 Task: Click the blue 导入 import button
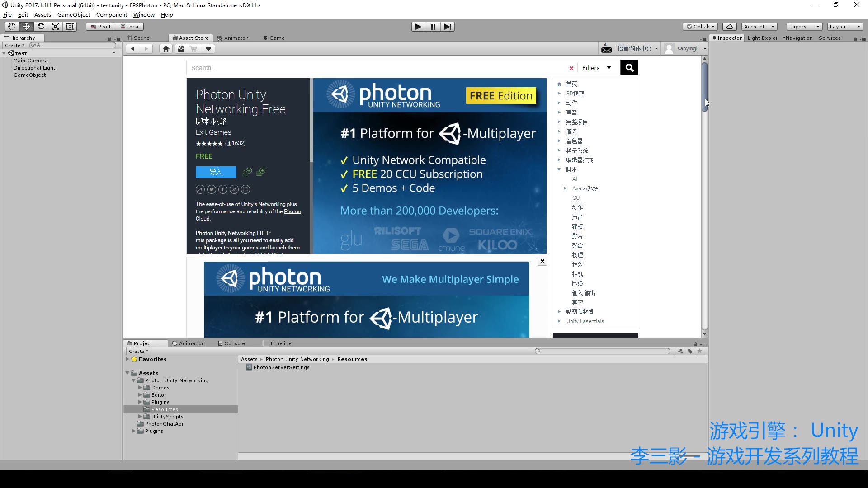click(216, 172)
